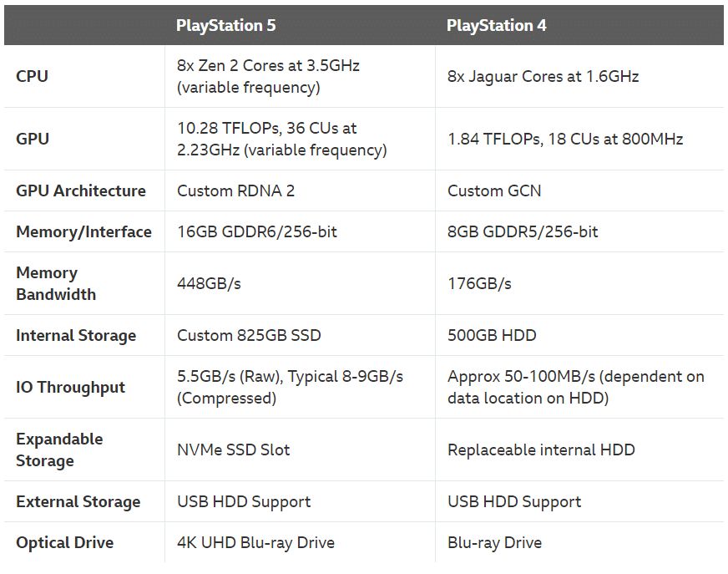Image resolution: width=728 pixels, height=574 pixels.
Task: Click the GPU row label
Action: 33,139
